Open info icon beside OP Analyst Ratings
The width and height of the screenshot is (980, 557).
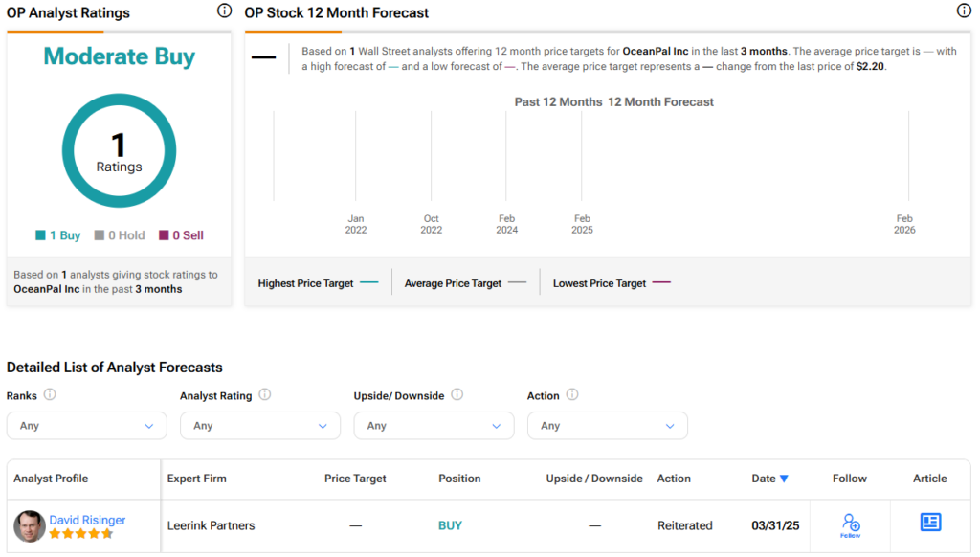tap(224, 11)
